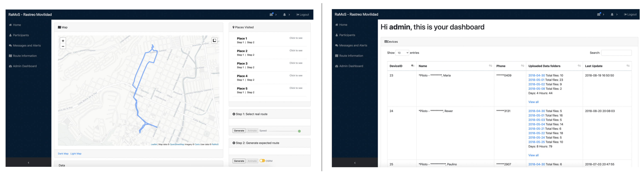Expand Step 2: Generate expected route panel
This screenshot has width=644, height=173.
click(x=257, y=143)
